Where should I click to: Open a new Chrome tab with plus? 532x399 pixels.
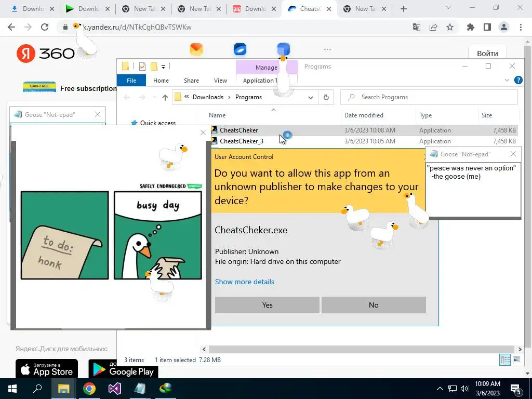(x=403, y=9)
